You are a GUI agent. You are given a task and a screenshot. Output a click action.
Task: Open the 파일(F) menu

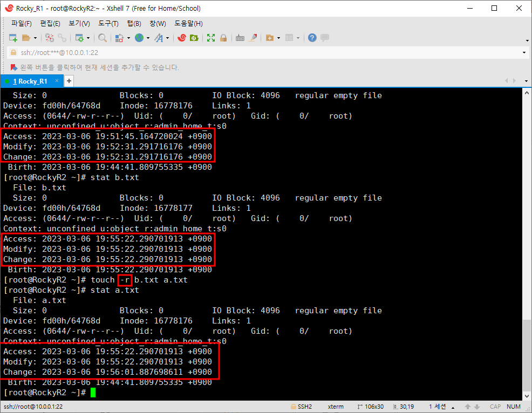(x=22, y=23)
